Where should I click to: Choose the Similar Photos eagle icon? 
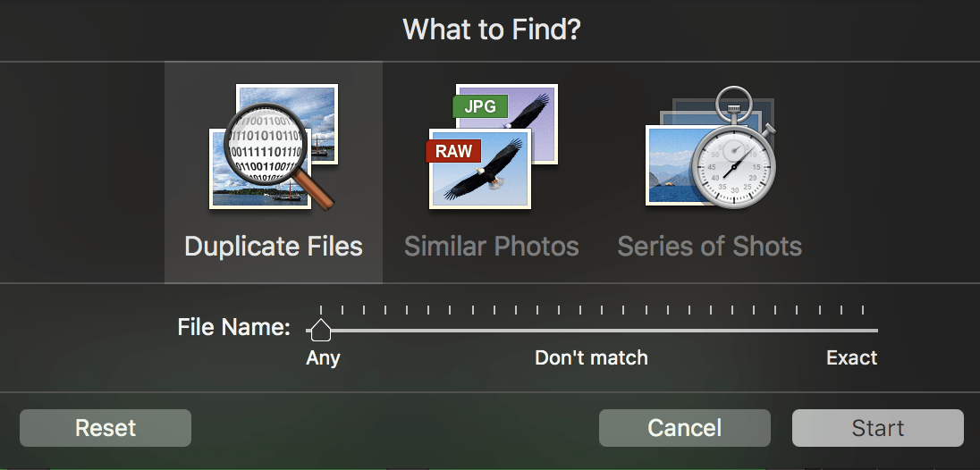[492, 147]
